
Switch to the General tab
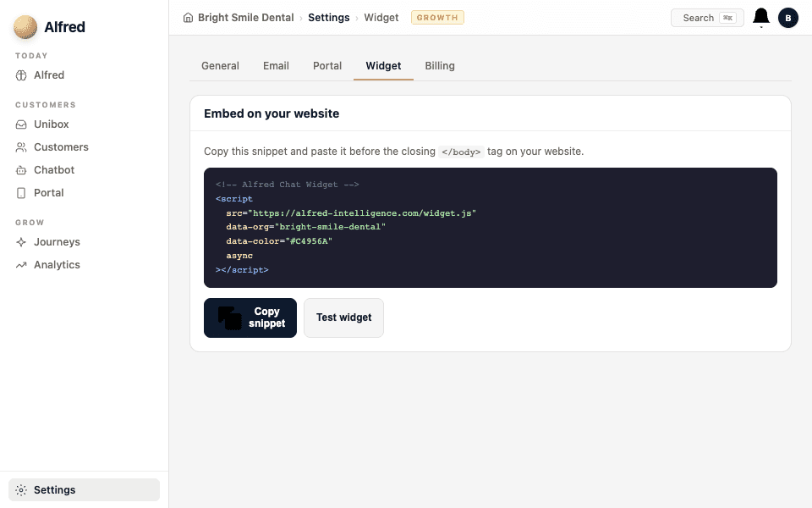(220, 66)
